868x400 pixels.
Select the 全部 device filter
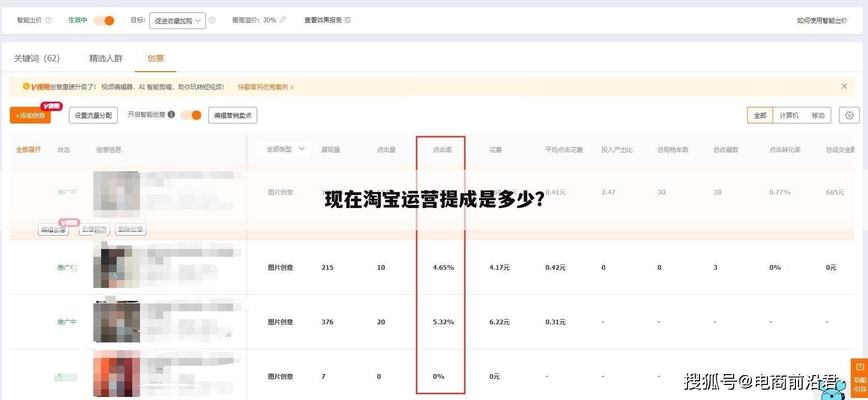click(x=760, y=115)
